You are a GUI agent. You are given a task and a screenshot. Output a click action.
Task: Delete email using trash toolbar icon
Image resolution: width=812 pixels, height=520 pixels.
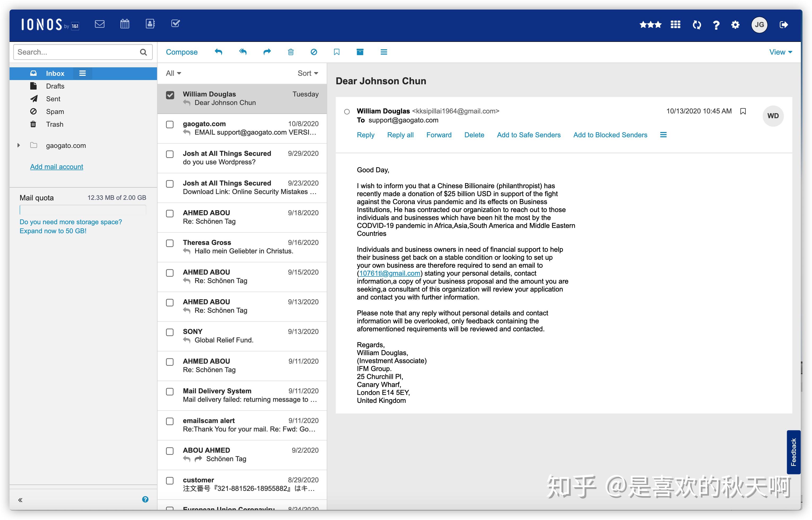pos(290,52)
